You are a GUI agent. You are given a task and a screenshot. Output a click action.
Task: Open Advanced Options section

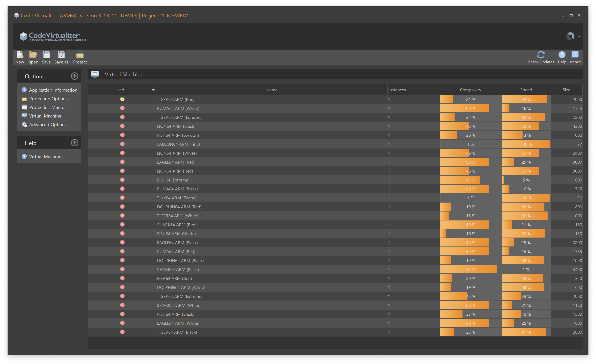(48, 124)
